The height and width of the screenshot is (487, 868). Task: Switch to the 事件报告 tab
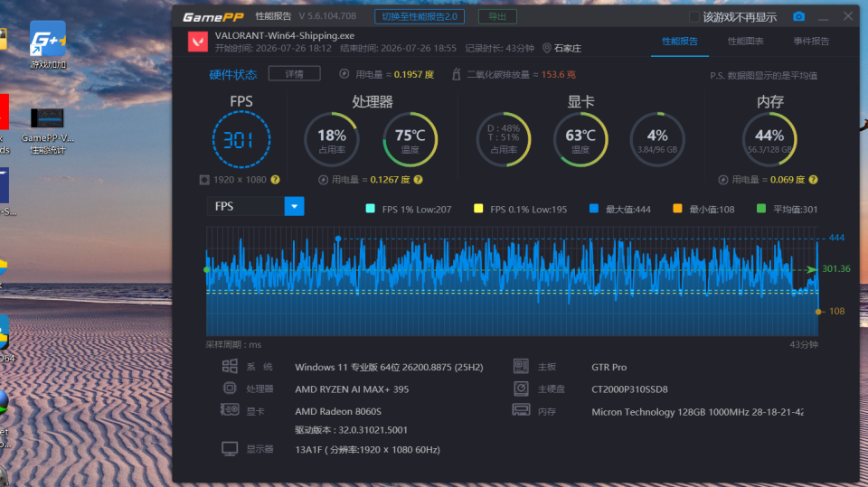[811, 42]
